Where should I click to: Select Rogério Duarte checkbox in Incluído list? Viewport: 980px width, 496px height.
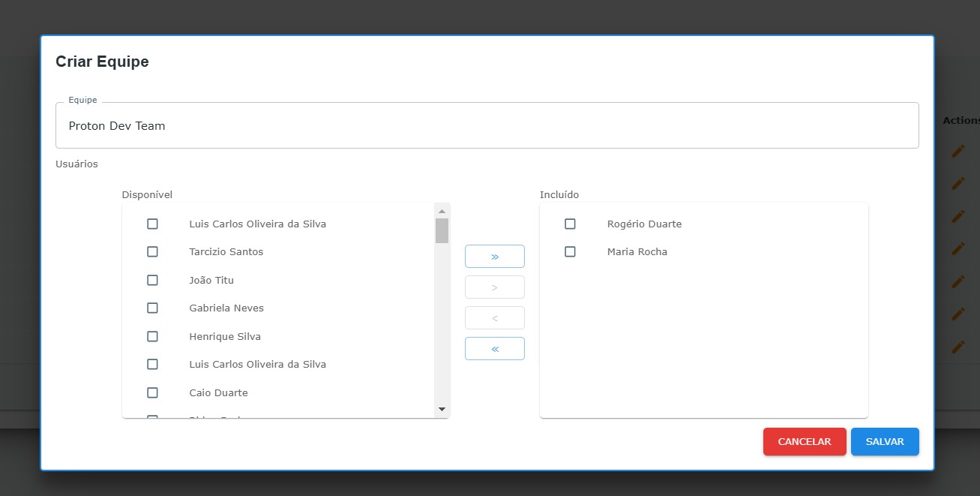(x=570, y=224)
